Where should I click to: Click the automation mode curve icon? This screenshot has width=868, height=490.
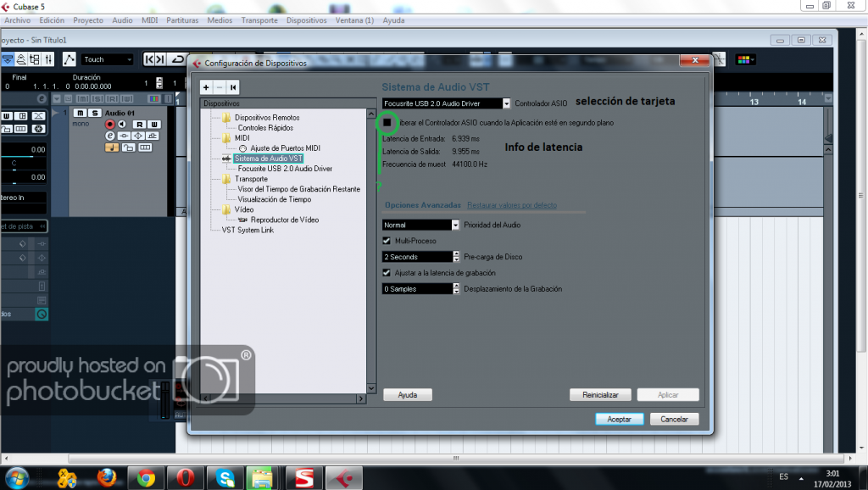click(x=70, y=59)
